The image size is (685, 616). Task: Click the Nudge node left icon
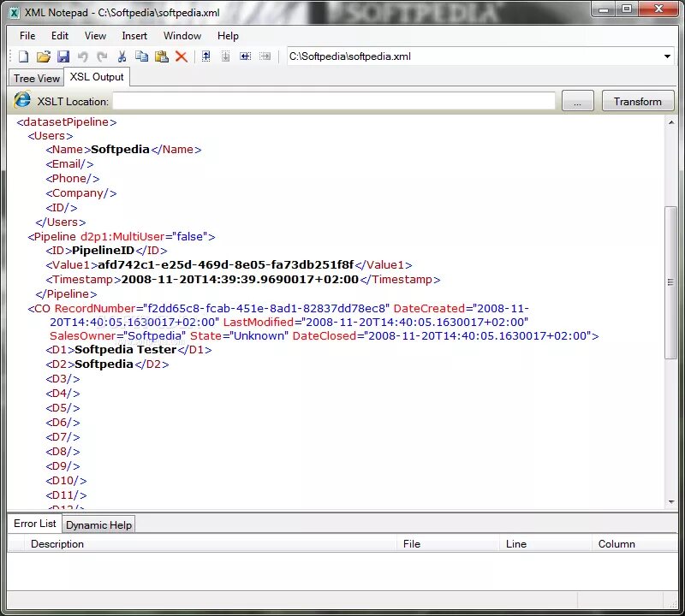[x=245, y=56]
